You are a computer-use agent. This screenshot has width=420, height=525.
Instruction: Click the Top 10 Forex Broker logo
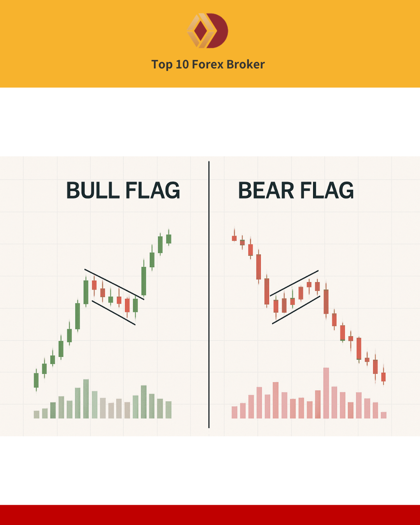pyautogui.click(x=208, y=31)
